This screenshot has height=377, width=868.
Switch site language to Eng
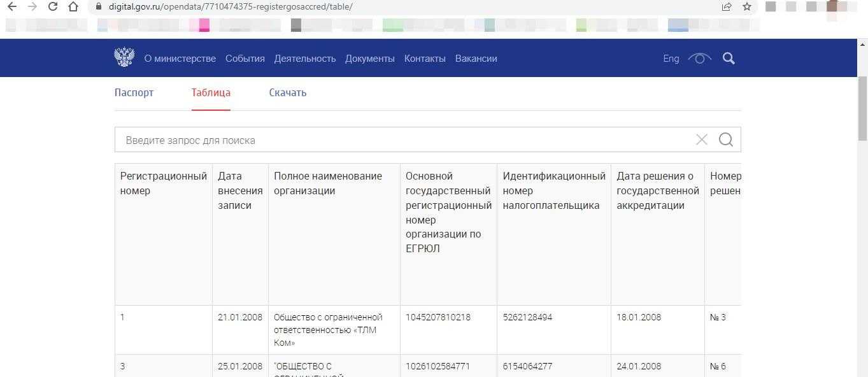pos(671,59)
